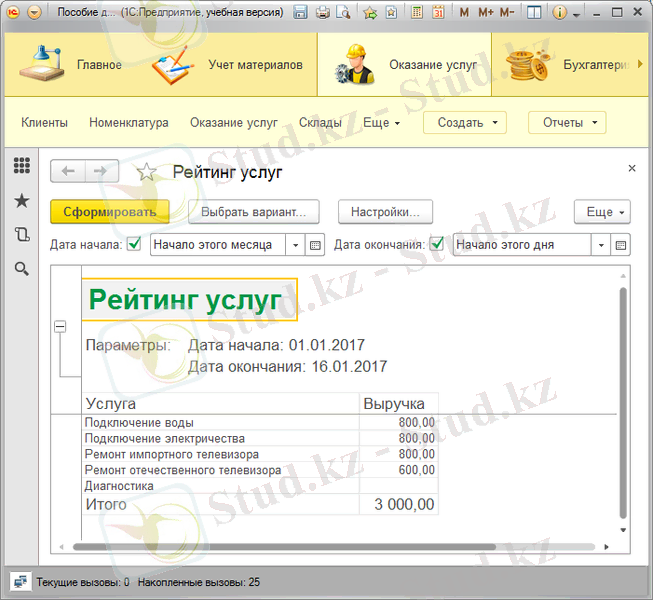
Task: Click the 1C application logo icon
Action: point(14,12)
